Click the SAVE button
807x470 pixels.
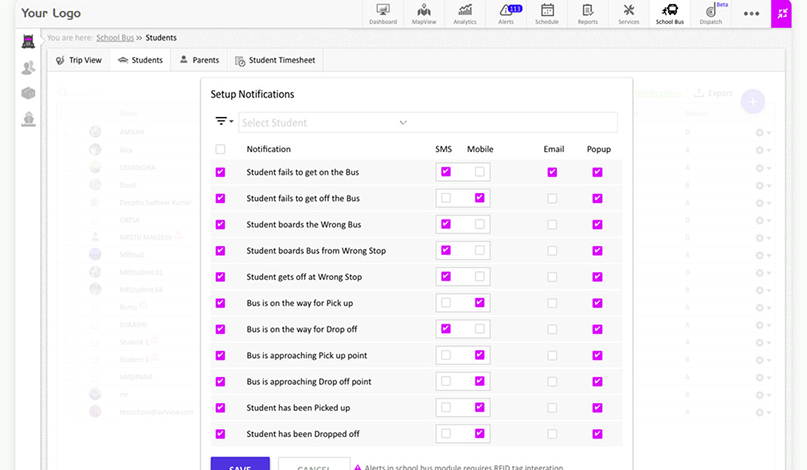click(x=240, y=464)
